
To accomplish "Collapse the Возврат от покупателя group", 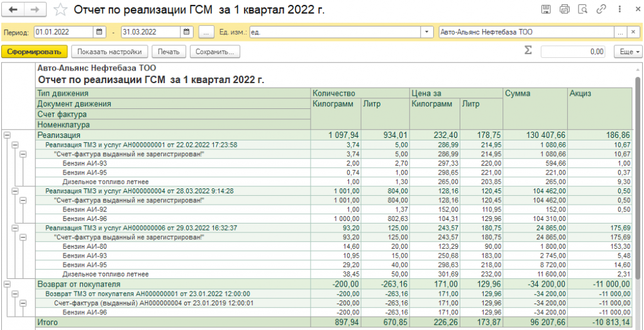I will pos(8,285).
